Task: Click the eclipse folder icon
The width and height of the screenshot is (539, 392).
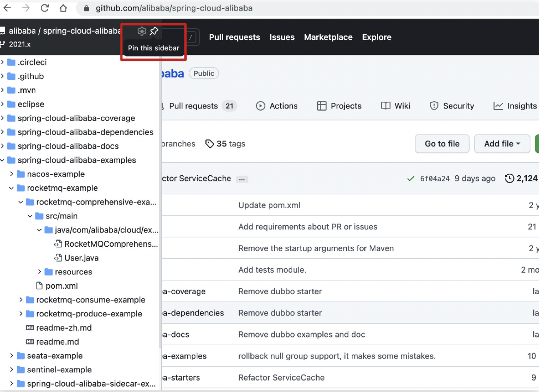Action: click(x=11, y=104)
